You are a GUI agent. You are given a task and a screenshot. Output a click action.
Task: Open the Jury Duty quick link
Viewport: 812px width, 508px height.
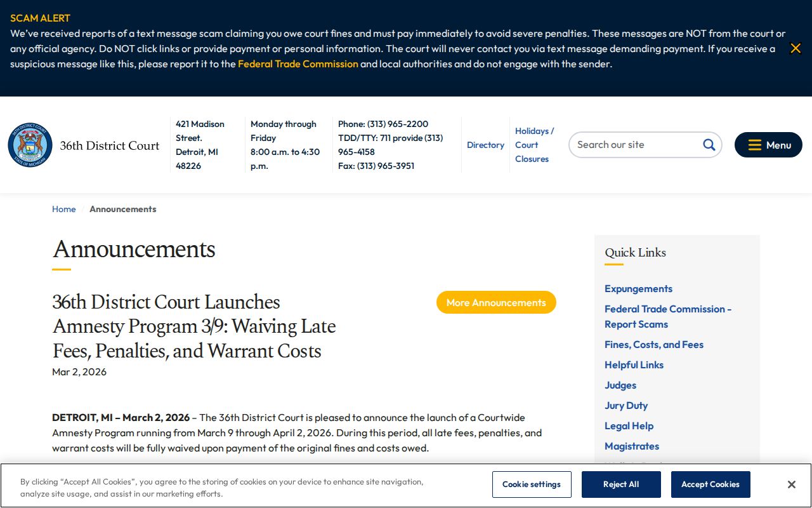(626, 405)
